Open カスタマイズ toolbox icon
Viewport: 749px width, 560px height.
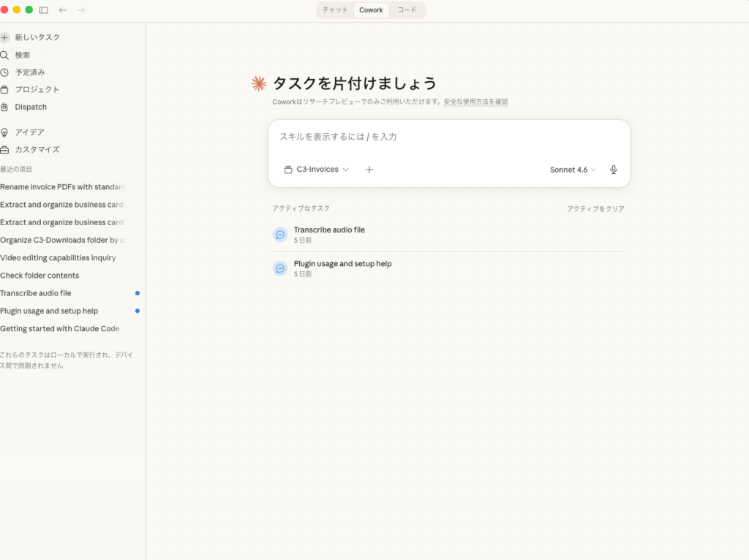(x=5, y=150)
